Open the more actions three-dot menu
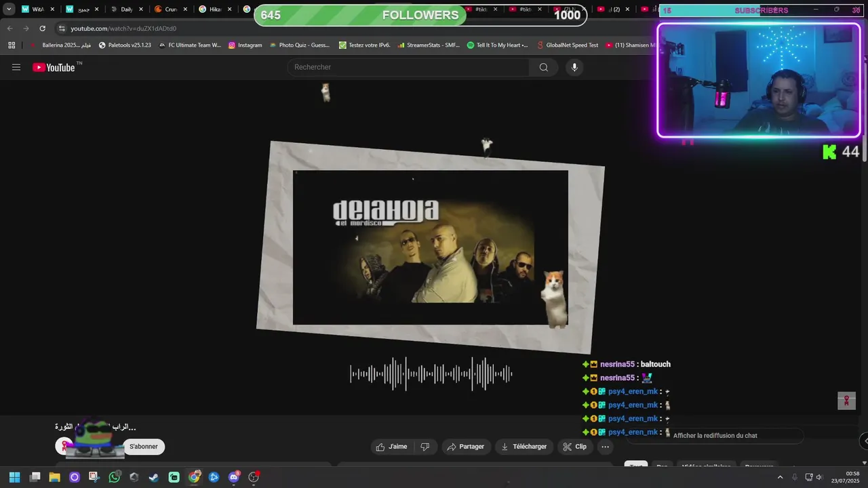868x488 pixels. (606, 447)
